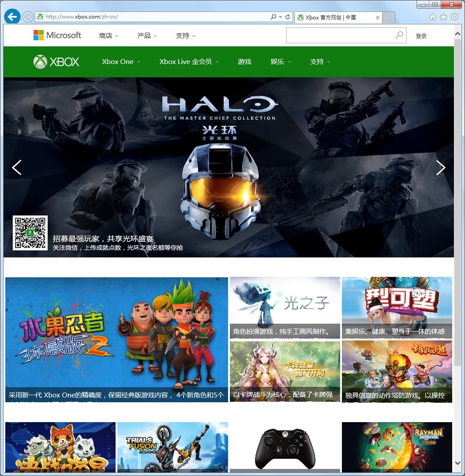Expand the Xbox One menu
Screen dimensions: 465x476
(x=121, y=62)
